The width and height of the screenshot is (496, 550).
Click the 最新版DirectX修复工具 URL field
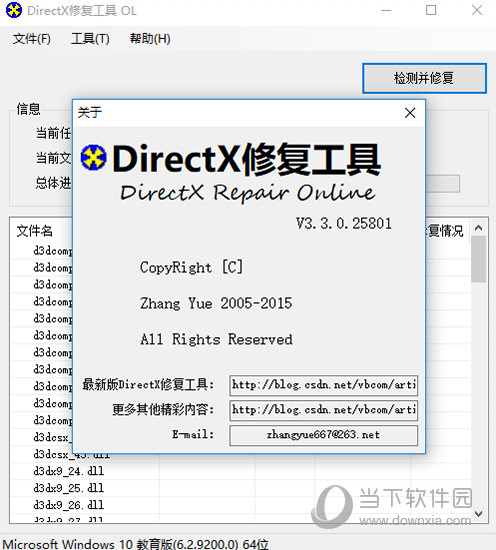[323, 385]
